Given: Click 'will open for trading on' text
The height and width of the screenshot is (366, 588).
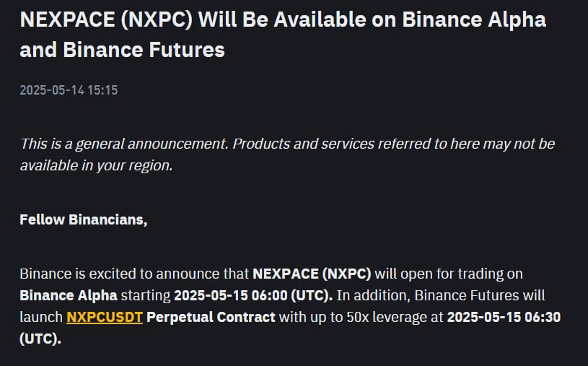Looking at the screenshot, I should tap(449, 274).
